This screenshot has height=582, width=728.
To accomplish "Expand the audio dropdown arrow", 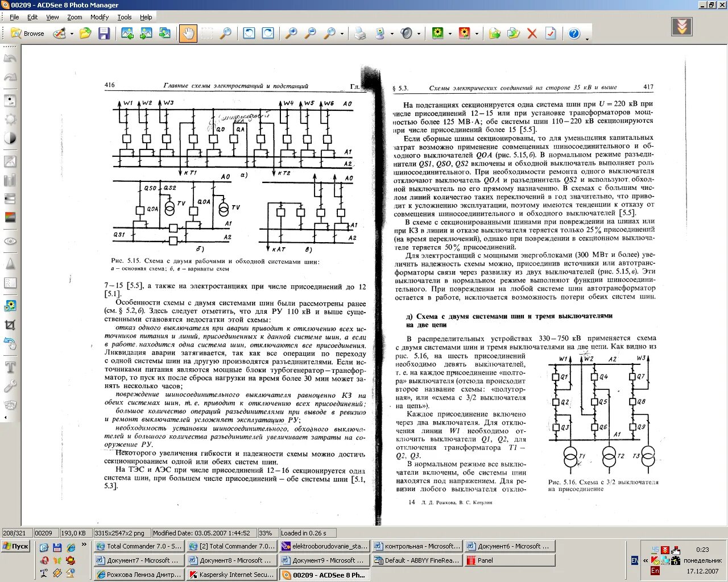I will (419, 34).
